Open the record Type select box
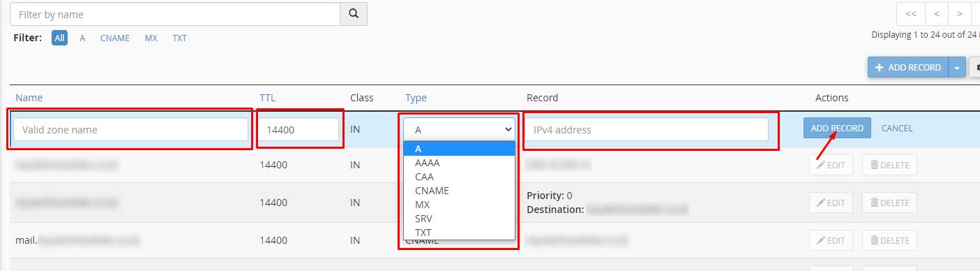980x271 pixels. pyautogui.click(x=459, y=129)
